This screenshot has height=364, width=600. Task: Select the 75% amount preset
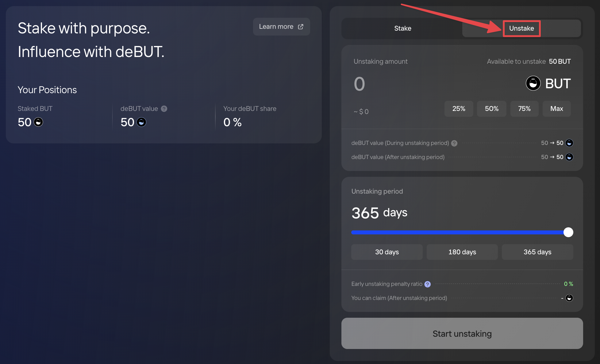point(524,109)
